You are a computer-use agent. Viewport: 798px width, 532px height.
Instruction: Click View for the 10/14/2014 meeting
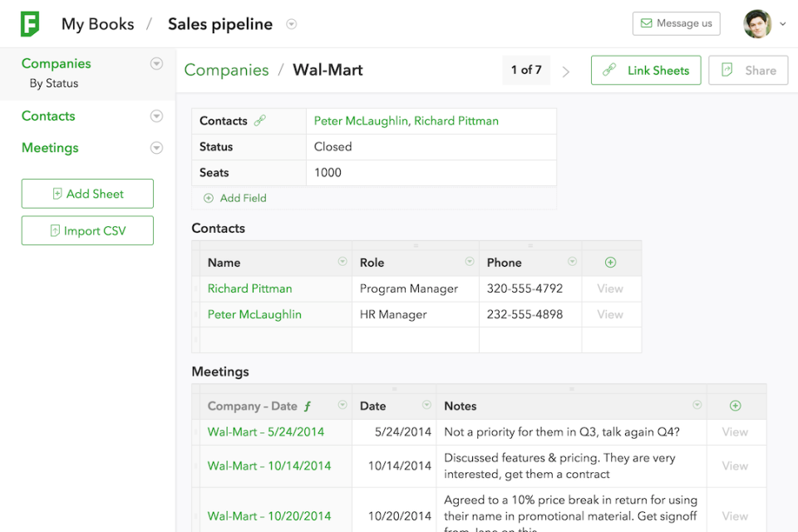(735, 465)
